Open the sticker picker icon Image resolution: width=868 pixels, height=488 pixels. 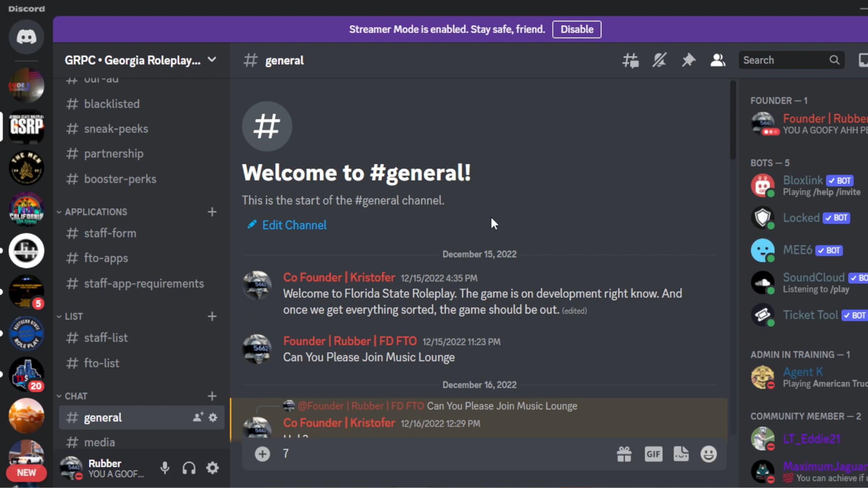pos(681,454)
